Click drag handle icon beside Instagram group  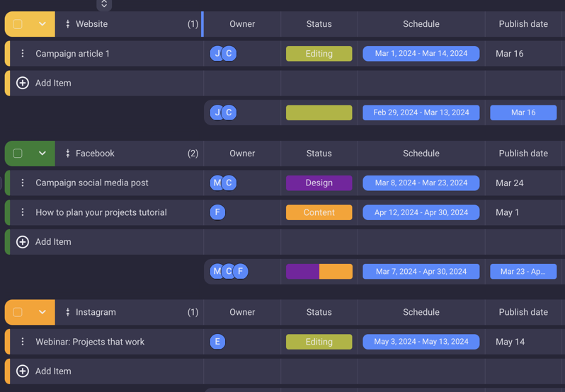tap(67, 312)
